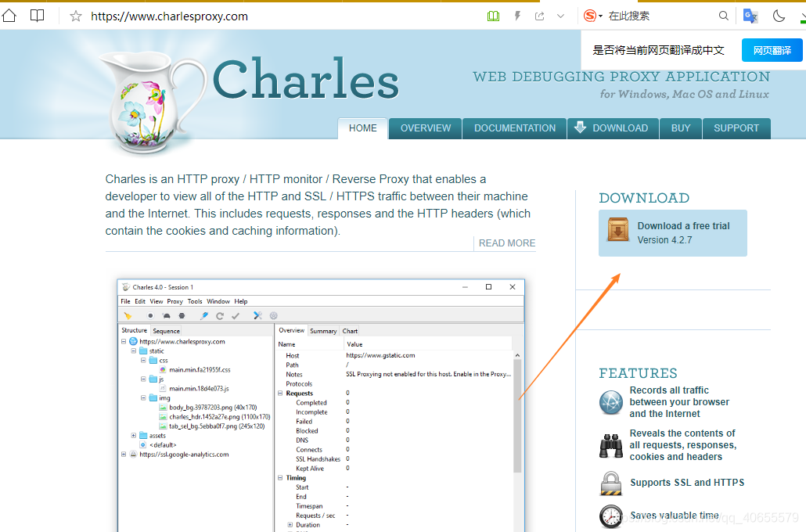This screenshot has width=806, height=532.
Task: Open the SUPPORT tab
Action: [x=736, y=128]
